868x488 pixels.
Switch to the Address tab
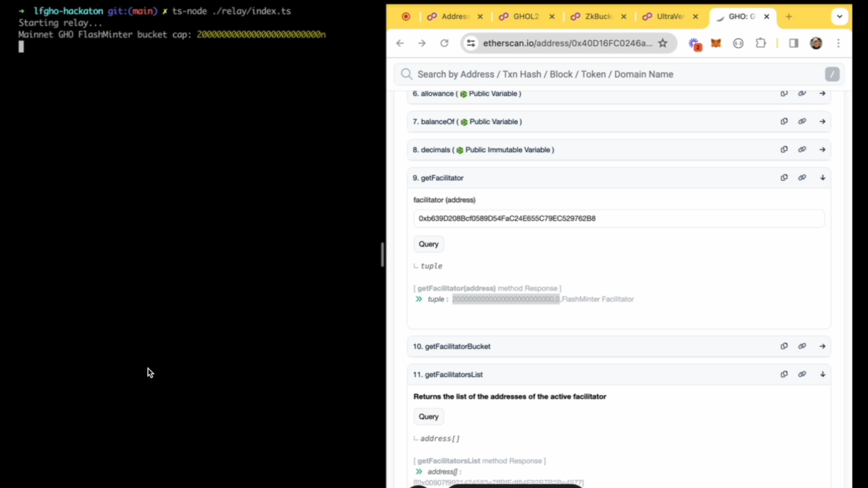pos(455,17)
